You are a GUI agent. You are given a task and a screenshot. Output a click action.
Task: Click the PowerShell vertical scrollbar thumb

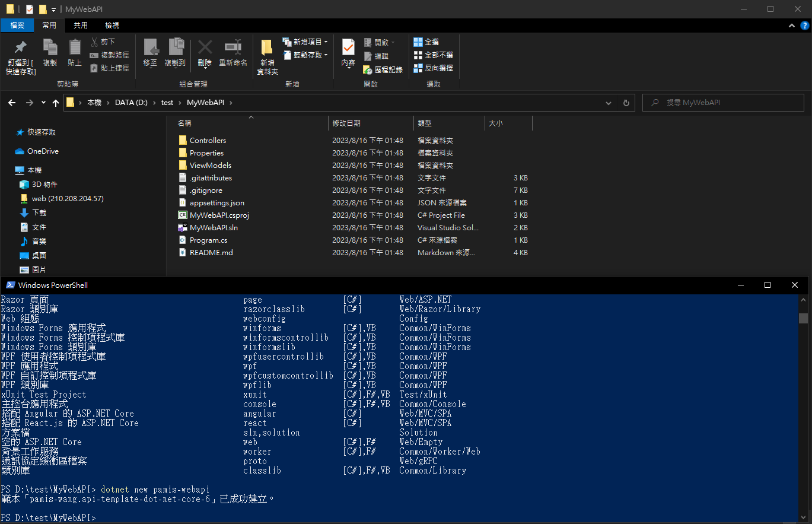pyautogui.click(x=803, y=319)
